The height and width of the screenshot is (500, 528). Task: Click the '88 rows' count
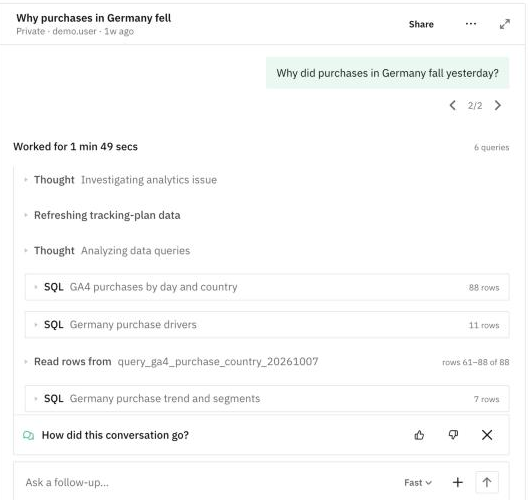pos(484,288)
